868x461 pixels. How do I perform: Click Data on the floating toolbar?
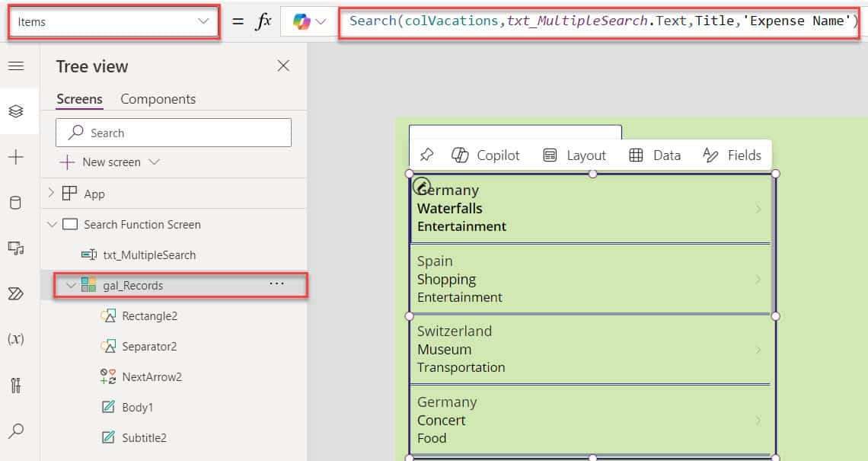click(x=655, y=155)
